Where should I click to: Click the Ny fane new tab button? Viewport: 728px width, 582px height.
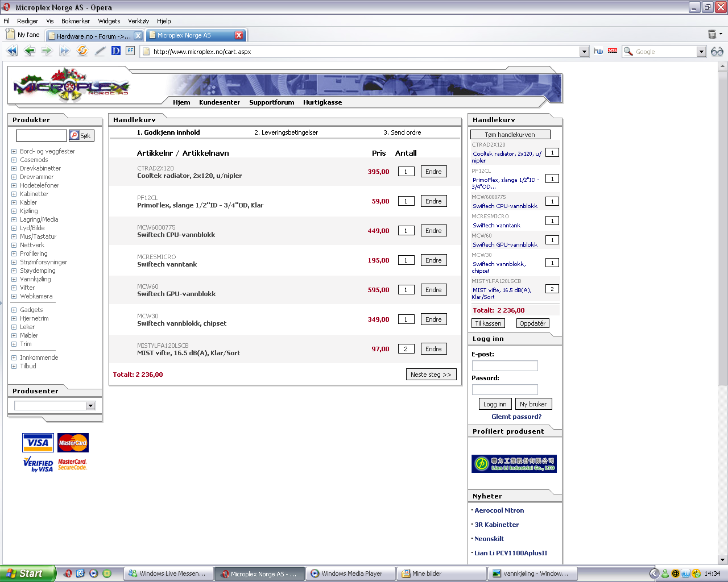(23, 35)
